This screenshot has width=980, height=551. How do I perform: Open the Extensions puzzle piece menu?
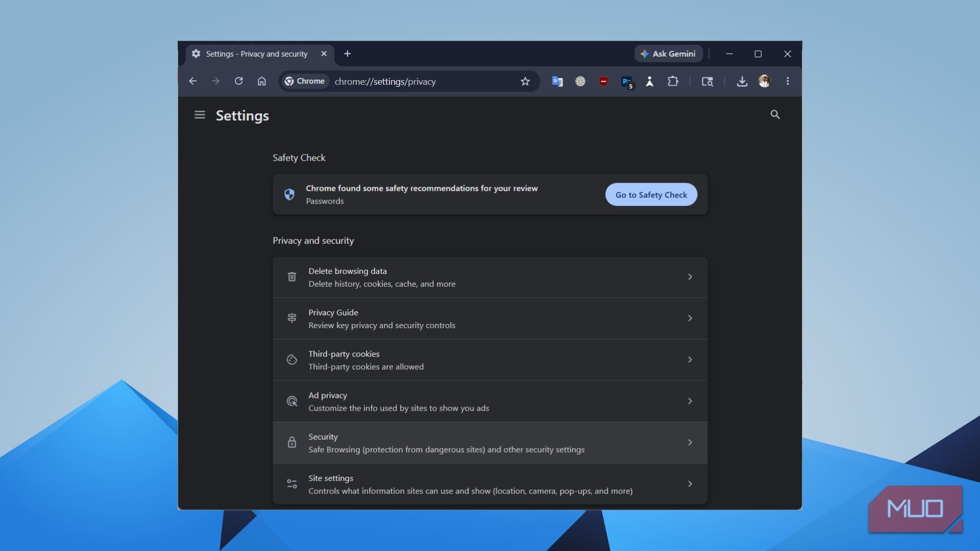point(673,81)
